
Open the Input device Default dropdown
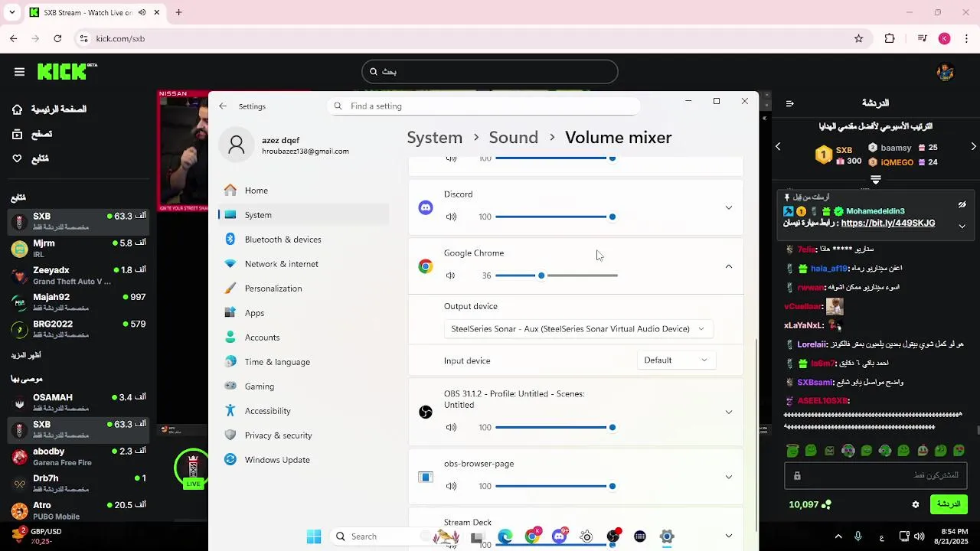pyautogui.click(x=676, y=360)
